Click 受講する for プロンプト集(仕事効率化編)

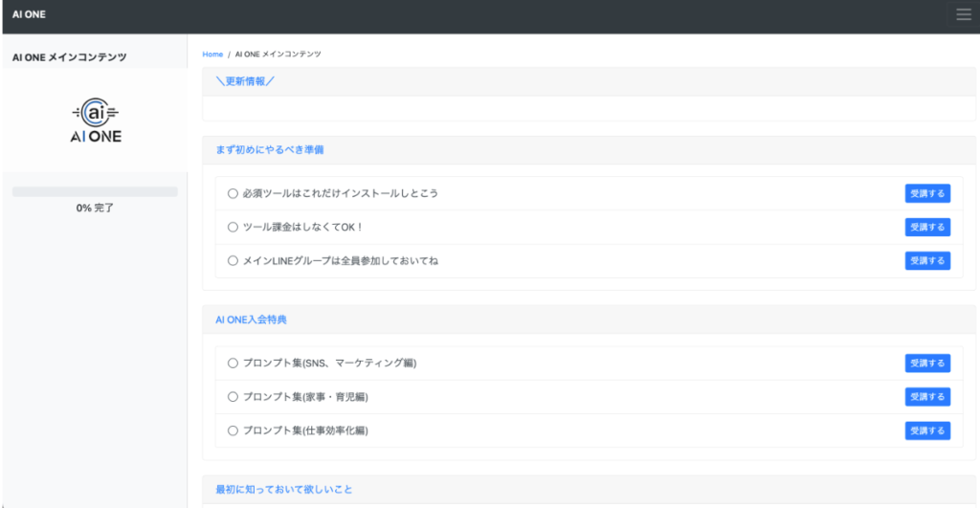coord(927,431)
